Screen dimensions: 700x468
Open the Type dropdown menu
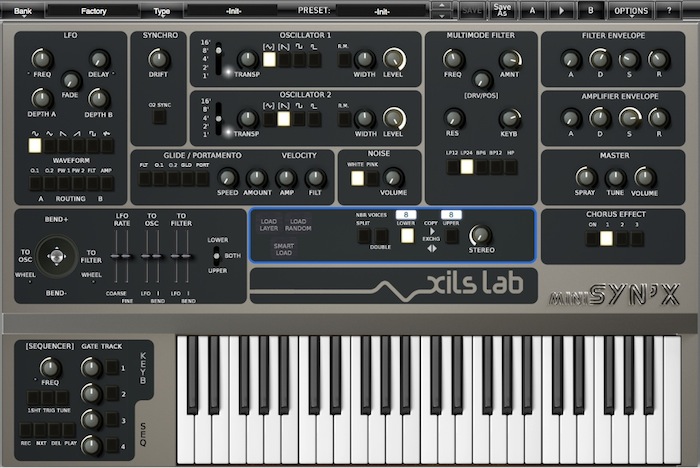[x=162, y=11]
